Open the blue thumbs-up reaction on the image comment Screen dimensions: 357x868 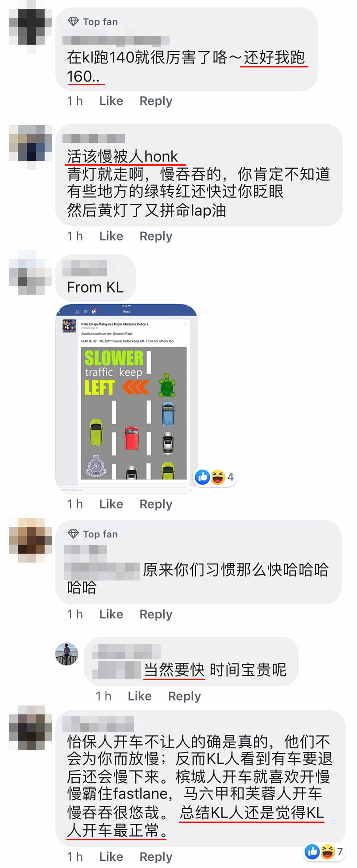(x=202, y=477)
